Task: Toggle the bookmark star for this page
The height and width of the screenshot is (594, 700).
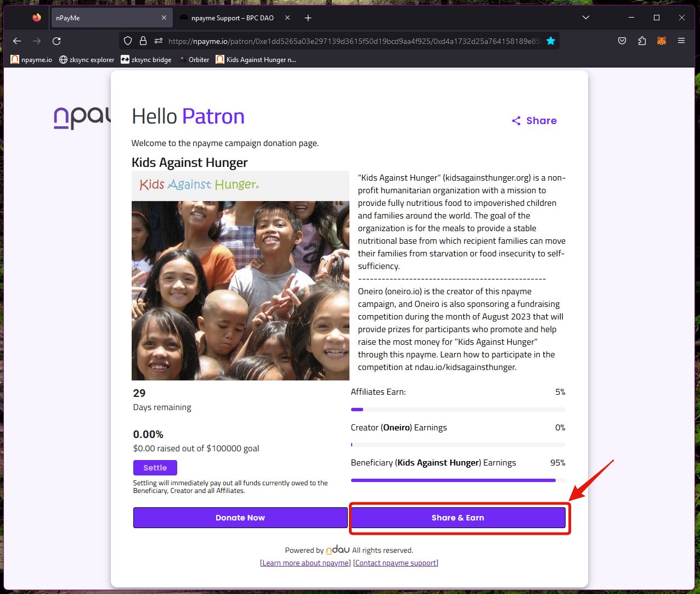Action: 551,41
